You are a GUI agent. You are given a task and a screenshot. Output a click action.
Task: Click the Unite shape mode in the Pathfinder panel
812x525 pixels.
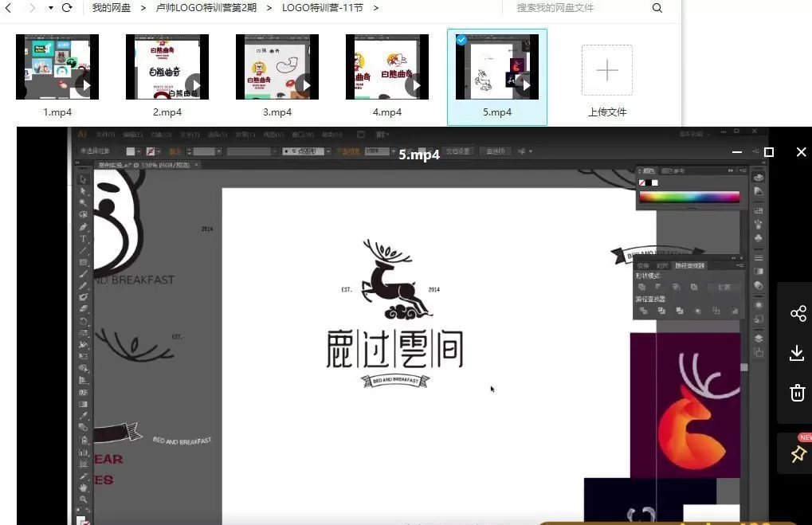[642, 285]
